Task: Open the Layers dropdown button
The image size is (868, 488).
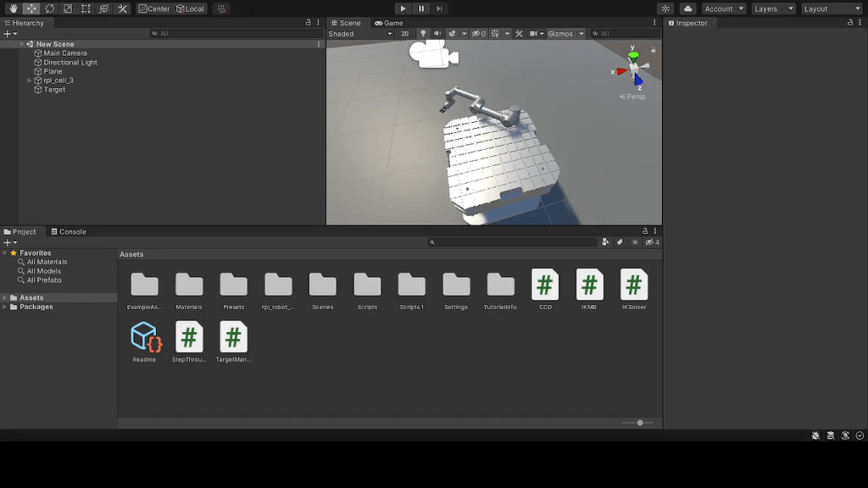Action: pos(772,8)
